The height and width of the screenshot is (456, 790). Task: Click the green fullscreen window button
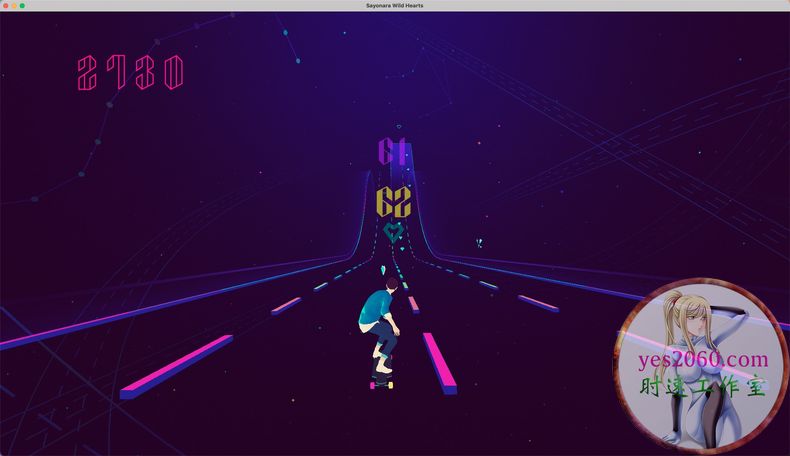23,5
